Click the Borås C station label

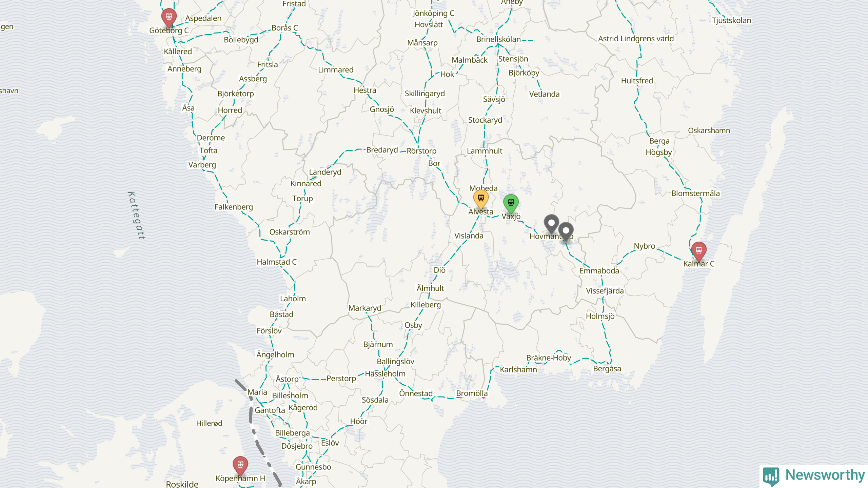(x=284, y=28)
